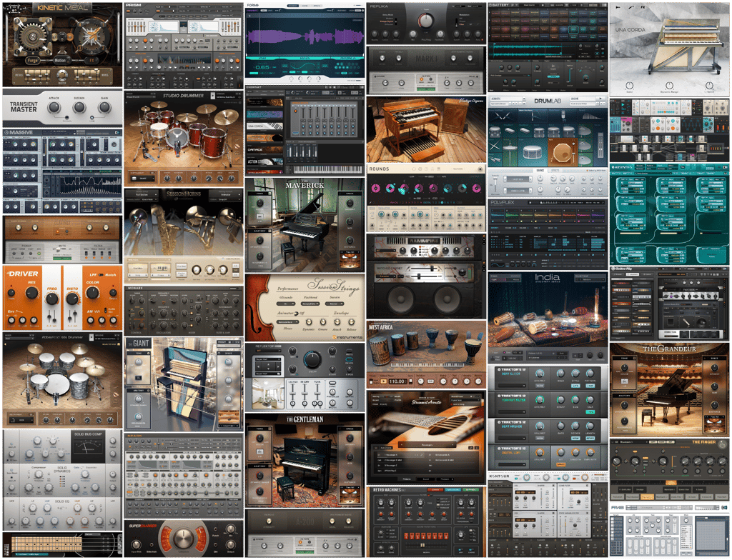Adjust the Una Corda Dynamic Range knob
Viewport: 732px width, 560px height.
(x=669, y=86)
